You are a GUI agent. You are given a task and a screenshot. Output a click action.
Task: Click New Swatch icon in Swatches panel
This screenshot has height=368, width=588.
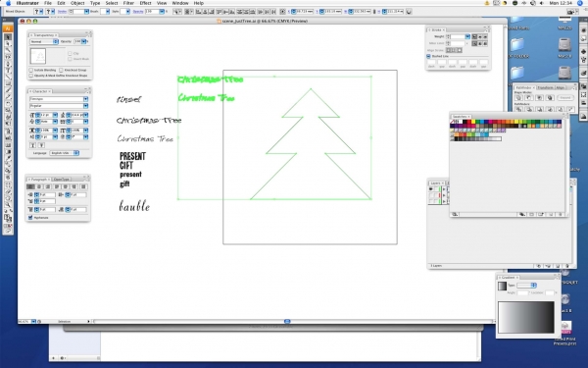coord(551,214)
